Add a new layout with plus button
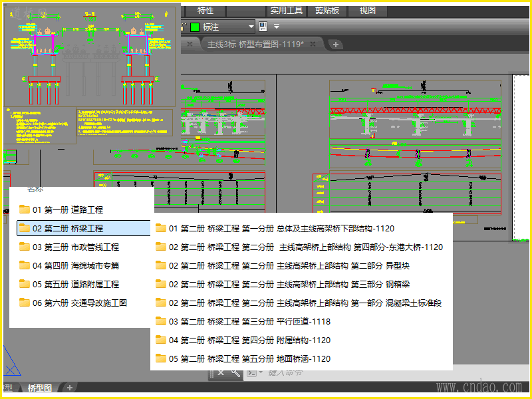 point(70,388)
